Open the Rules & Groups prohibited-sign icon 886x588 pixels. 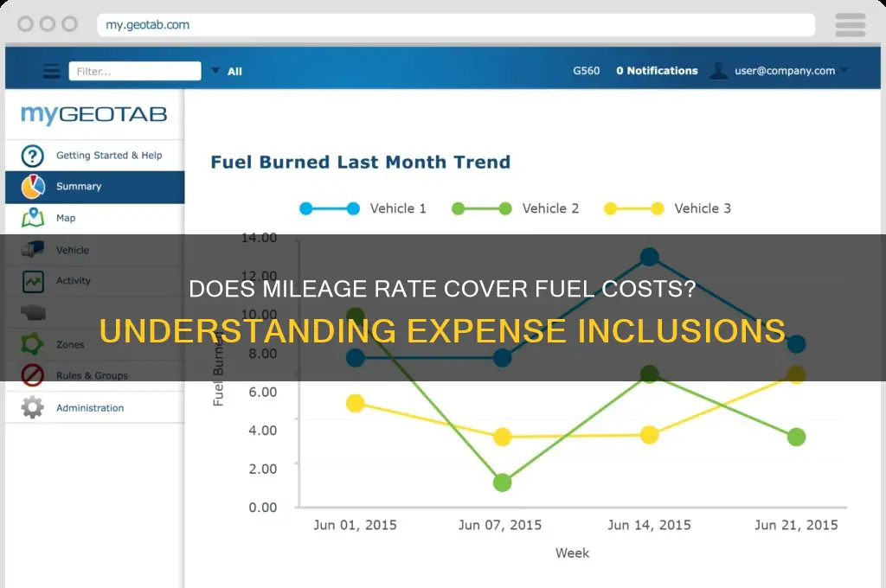32,375
